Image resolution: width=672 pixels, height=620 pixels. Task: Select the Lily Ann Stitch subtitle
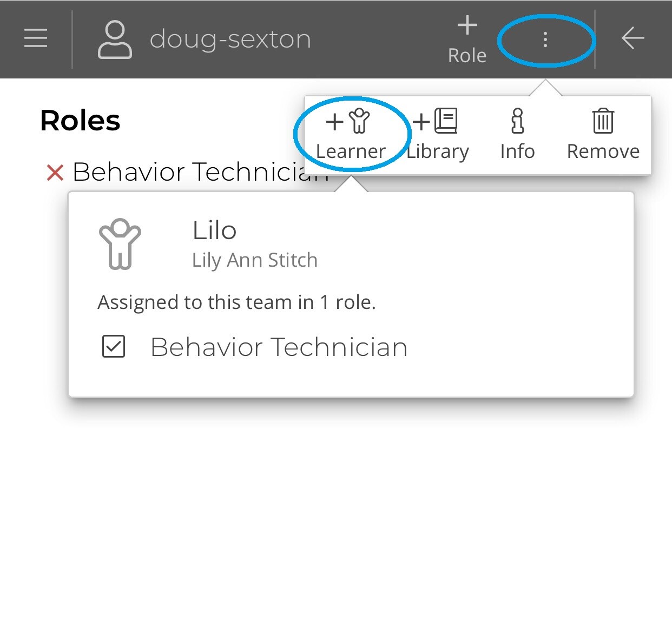254,260
